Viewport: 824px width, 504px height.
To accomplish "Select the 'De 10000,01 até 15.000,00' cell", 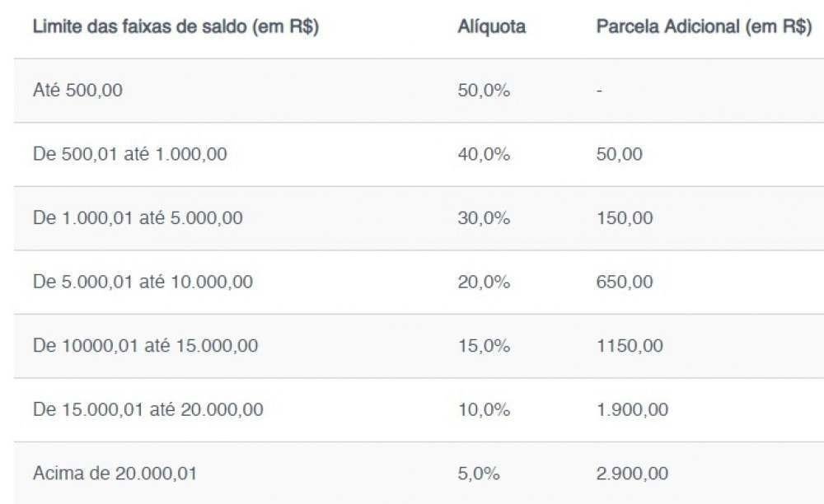I will [x=146, y=346].
